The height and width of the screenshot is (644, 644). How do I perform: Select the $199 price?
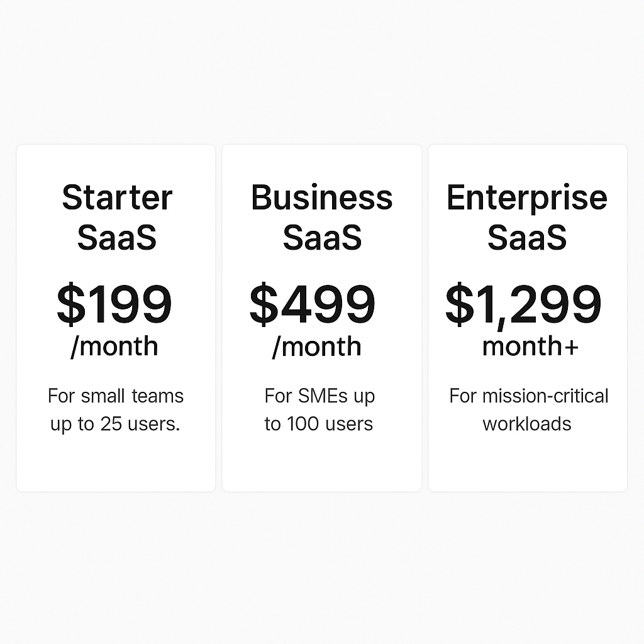point(114,304)
